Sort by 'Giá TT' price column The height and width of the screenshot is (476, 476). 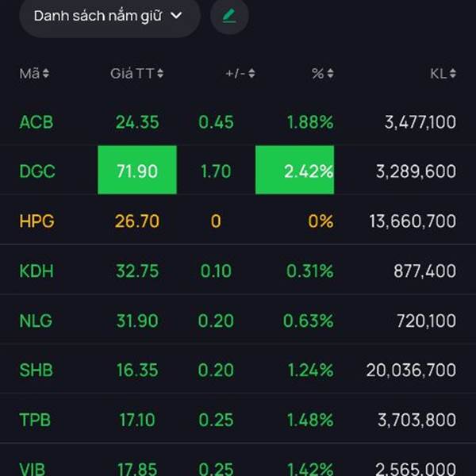pyautogui.click(x=136, y=74)
